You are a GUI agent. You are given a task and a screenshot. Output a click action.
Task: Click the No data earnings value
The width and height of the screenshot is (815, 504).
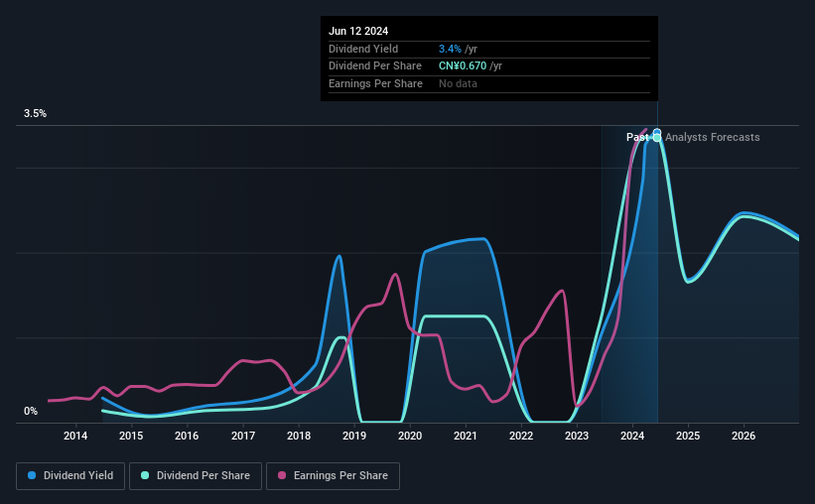click(x=458, y=83)
